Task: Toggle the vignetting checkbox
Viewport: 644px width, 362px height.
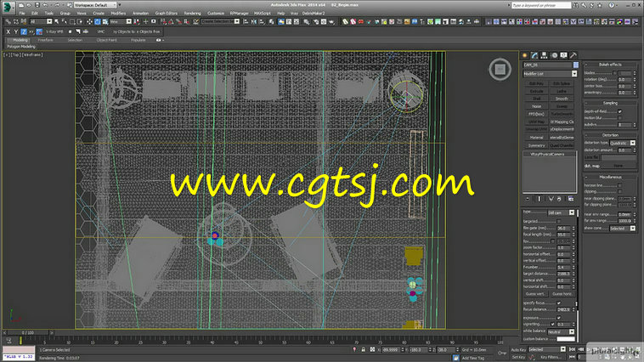Action: (x=553, y=325)
